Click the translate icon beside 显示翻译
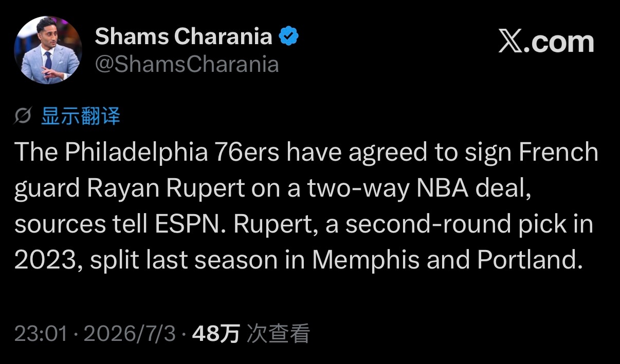Image resolution: width=620 pixels, height=364 pixels. pos(23,117)
